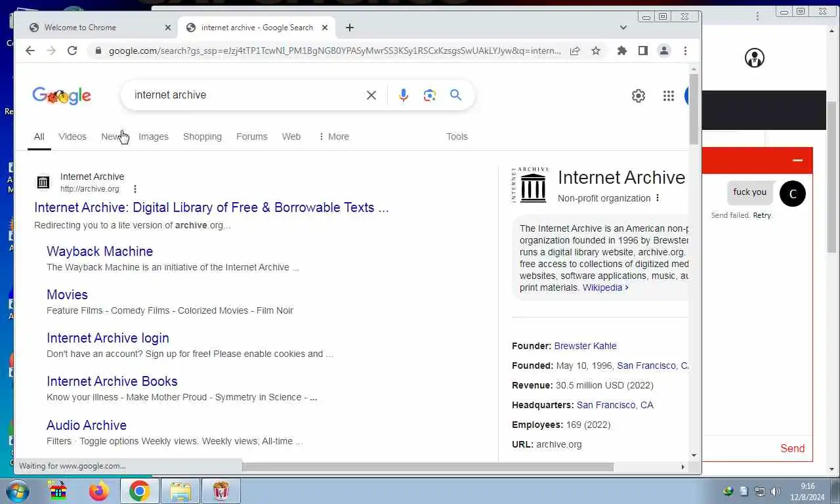Open the WinRAR-like taskbar icon
The image size is (840, 504).
[58, 491]
